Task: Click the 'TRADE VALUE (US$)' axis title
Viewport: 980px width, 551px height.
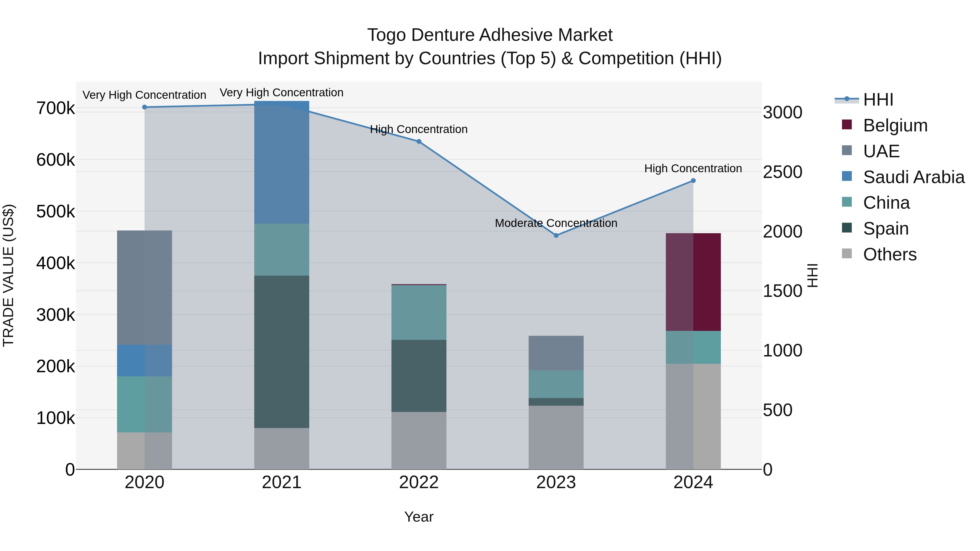Action: click(x=8, y=276)
